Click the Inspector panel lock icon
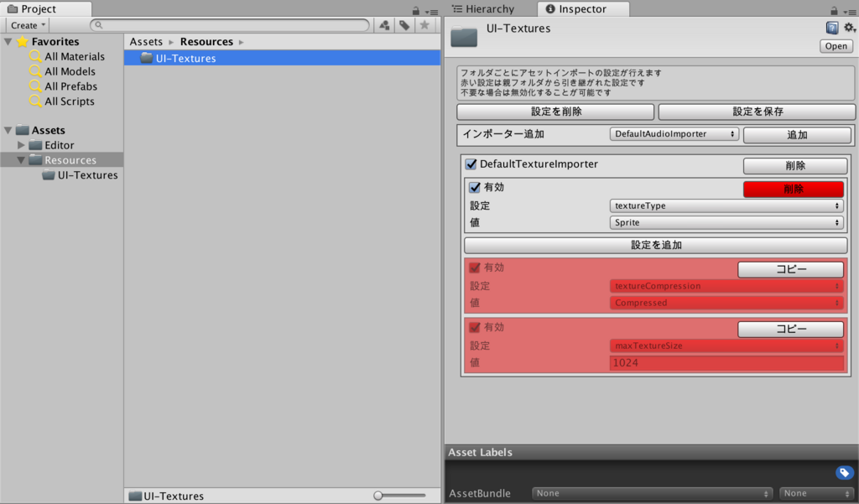859x504 pixels. (x=834, y=10)
